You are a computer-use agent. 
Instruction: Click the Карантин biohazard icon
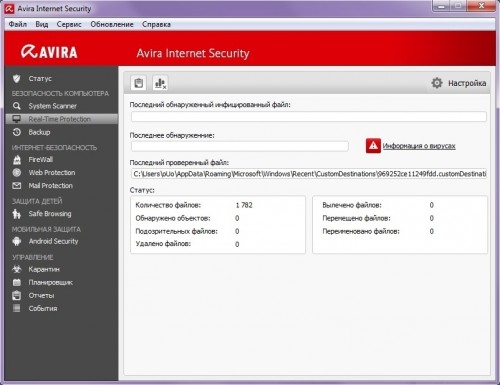coord(16,269)
